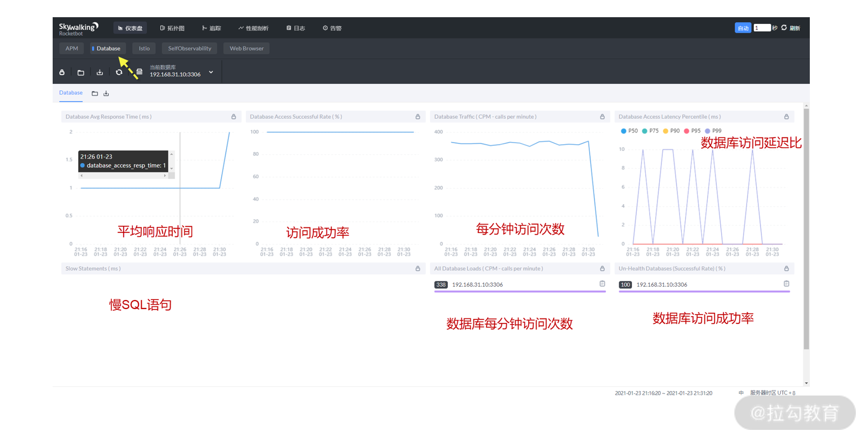This screenshot has width=868, height=441.
Task: Click the folder icon beside Database sub-tab
Action: (x=95, y=94)
